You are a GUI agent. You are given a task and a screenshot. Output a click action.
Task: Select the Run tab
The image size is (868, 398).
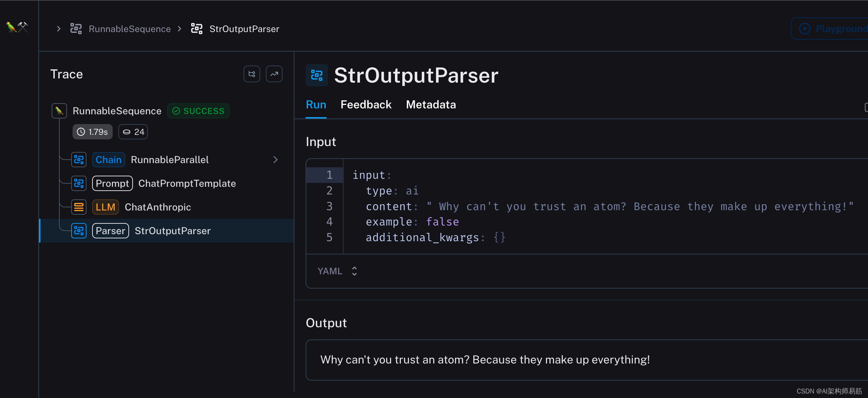pyautogui.click(x=316, y=105)
